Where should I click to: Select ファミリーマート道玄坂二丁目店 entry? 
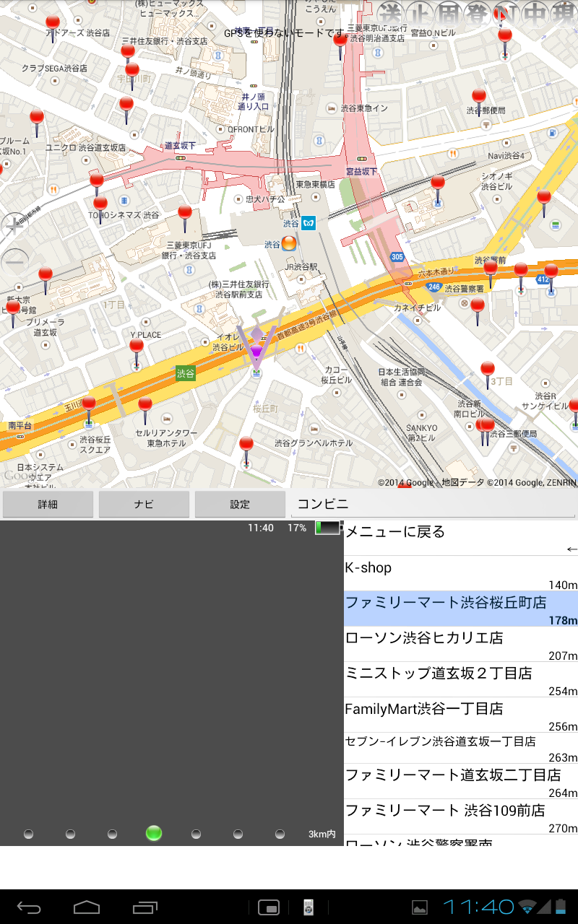[x=461, y=782]
